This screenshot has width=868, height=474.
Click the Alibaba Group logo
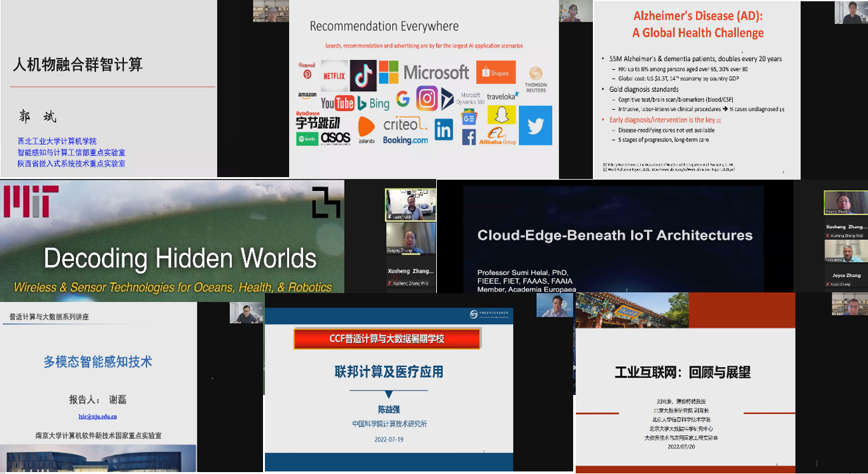[x=497, y=136]
